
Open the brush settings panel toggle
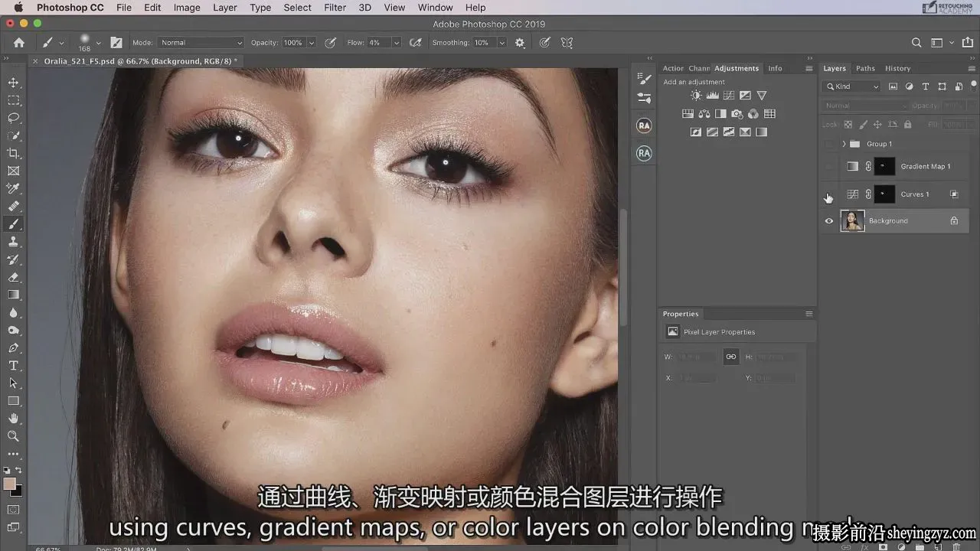[116, 43]
